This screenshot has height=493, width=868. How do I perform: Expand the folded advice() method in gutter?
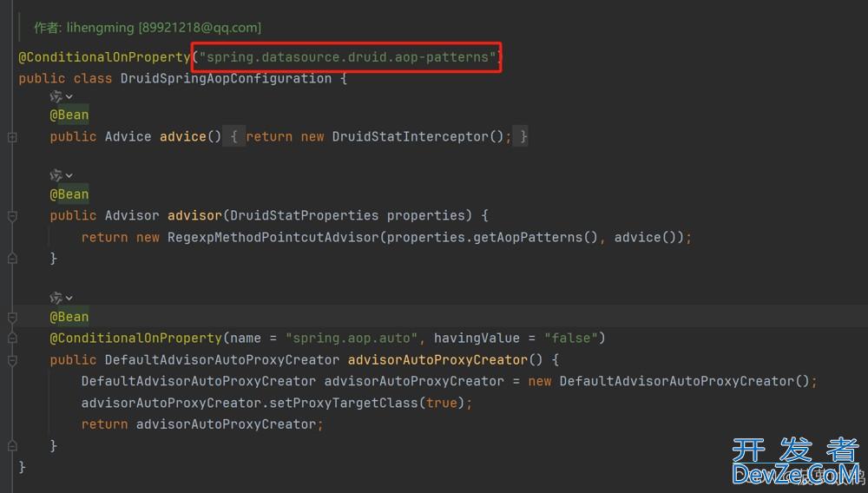tap(12, 137)
